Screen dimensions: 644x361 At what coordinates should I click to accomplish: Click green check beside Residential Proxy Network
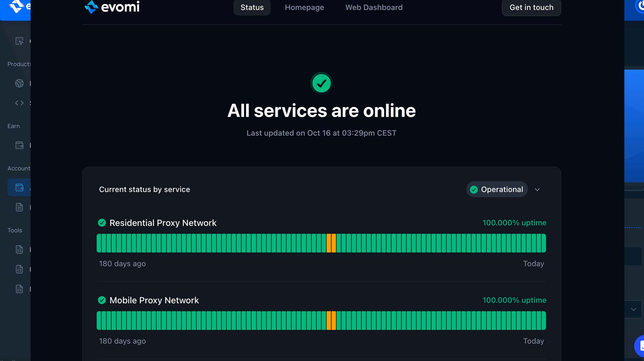(102, 223)
